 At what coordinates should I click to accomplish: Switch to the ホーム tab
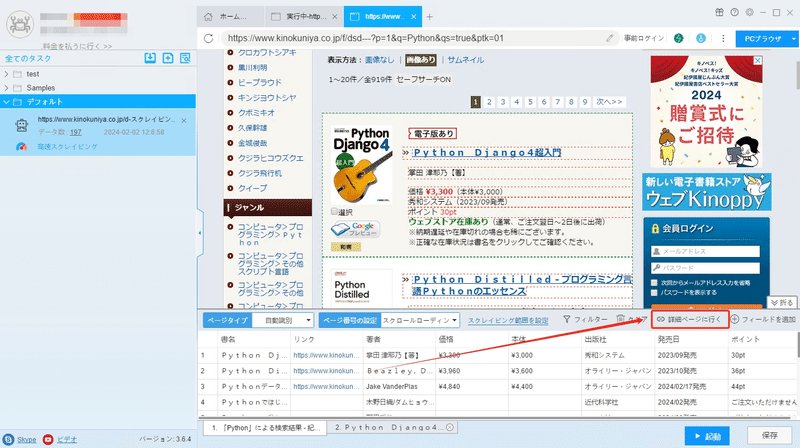click(231, 17)
